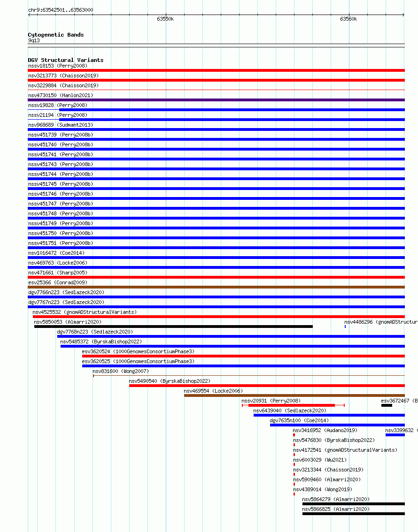418x532 pixels.
Task: Select nssv451746 (Perry2008b) entry
Action: click(x=61, y=194)
